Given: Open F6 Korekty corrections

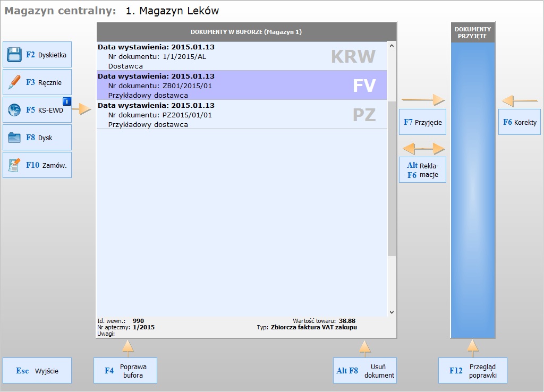Looking at the screenshot, I should tap(519, 122).
